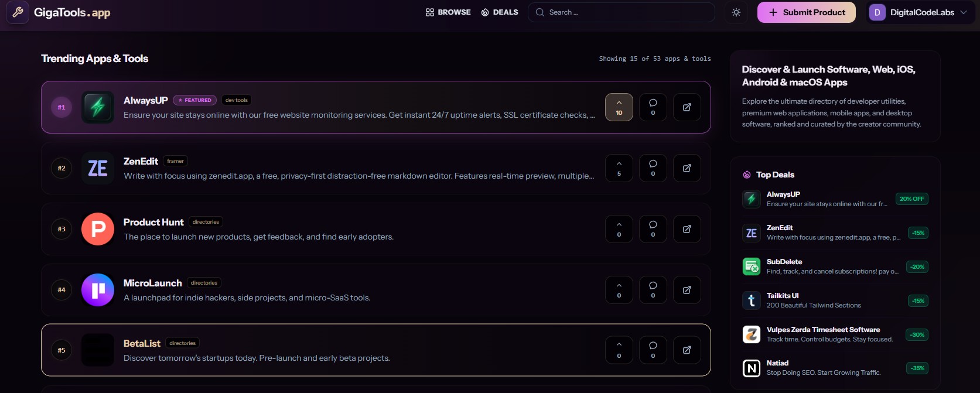Image resolution: width=980 pixels, height=393 pixels.
Task: Open comments for MicroLaunch
Action: click(x=653, y=290)
